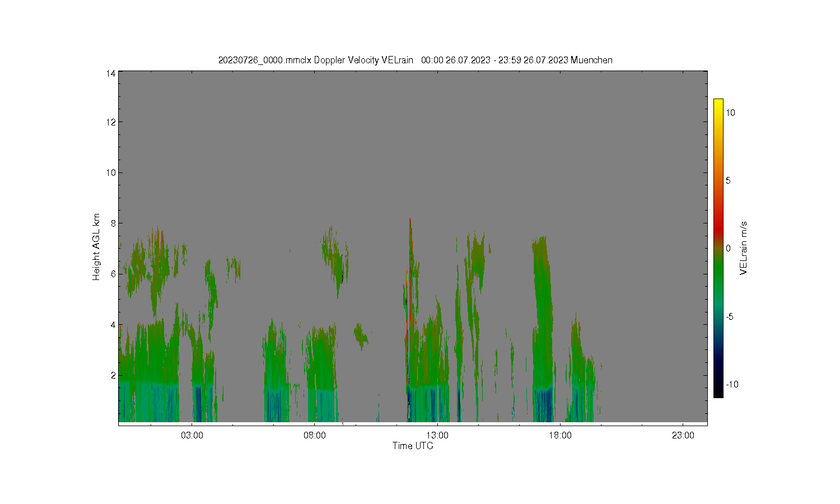The width and height of the screenshot is (840, 504).
Task: Click the colorbar value 10 label
Action: 730,113
